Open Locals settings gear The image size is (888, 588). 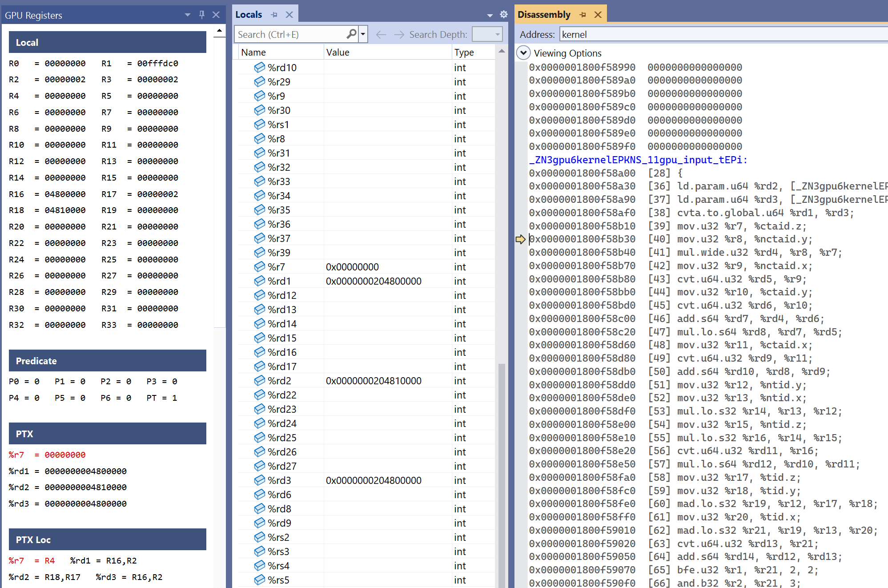[503, 14]
